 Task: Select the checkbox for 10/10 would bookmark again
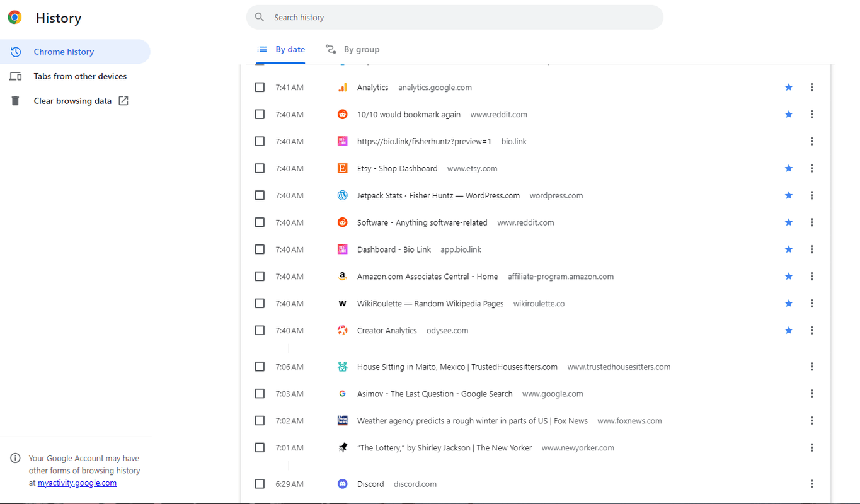pos(260,115)
